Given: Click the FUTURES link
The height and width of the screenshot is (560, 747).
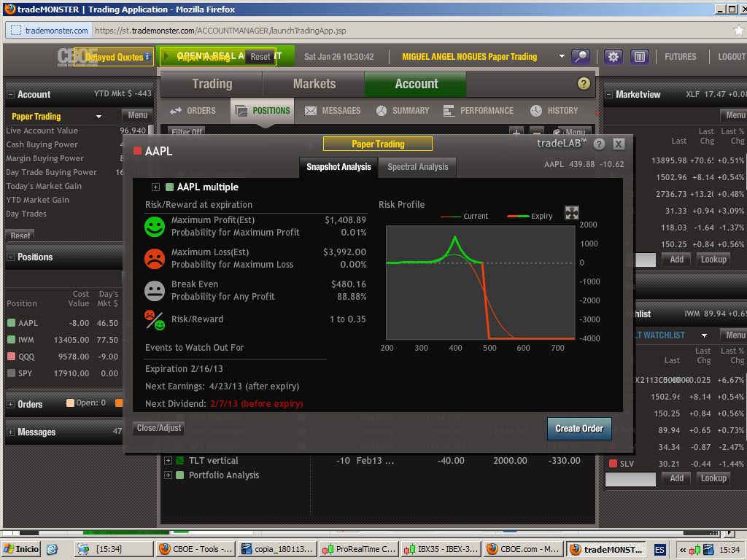Looking at the screenshot, I should [x=681, y=57].
